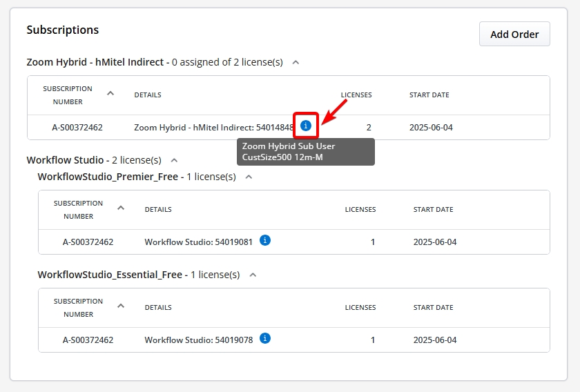Click SUBSCRIPTION NUMBER header in Premier_Free table
This screenshot has height=392, width=580.
tap(79, 210)
